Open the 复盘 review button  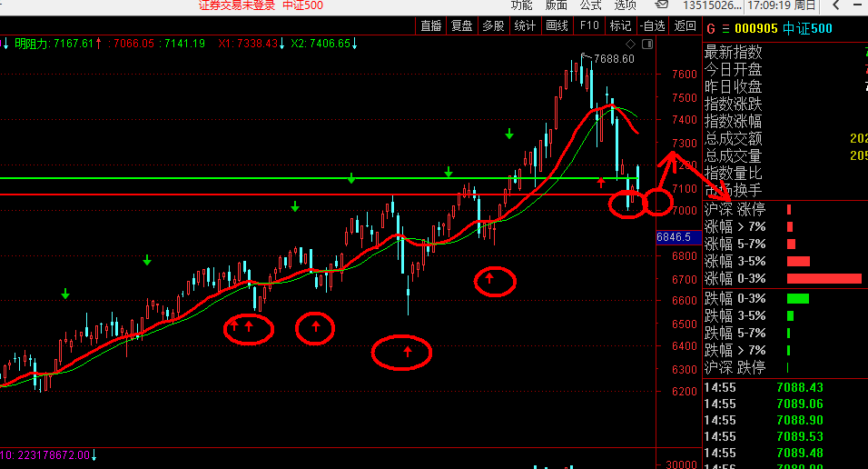point(461,25)
